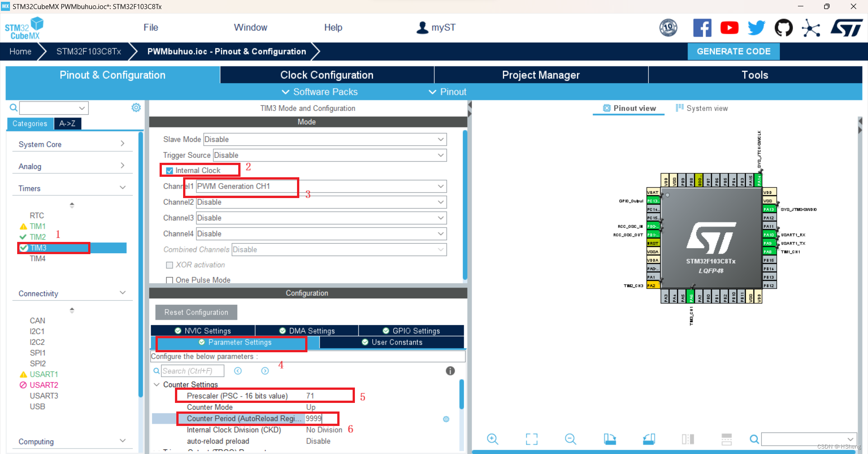Click the Reset Configuration button
Viewport: 868px width, 454px height.
pyautogui.click(x=196, y=312)
